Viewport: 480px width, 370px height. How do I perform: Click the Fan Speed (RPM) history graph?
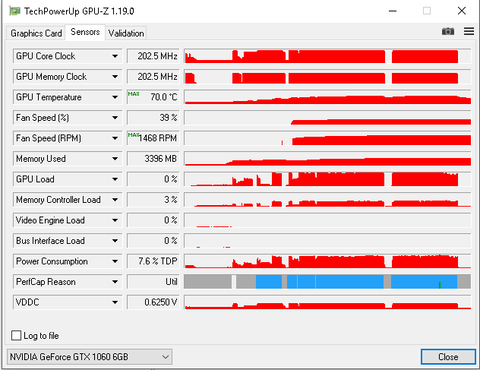328,138
